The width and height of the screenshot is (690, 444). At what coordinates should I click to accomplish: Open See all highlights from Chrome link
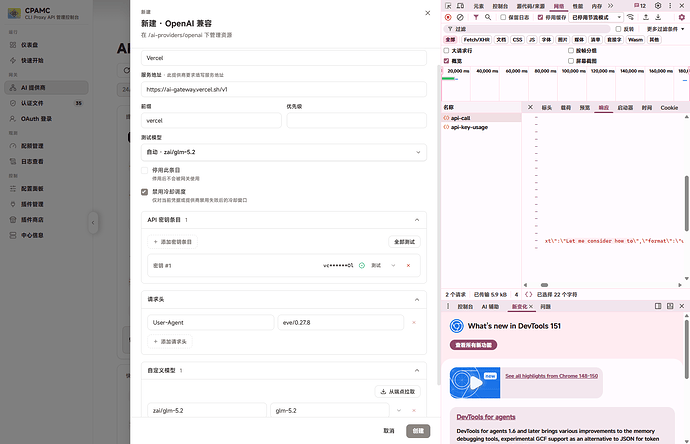[x=551, y=376]
